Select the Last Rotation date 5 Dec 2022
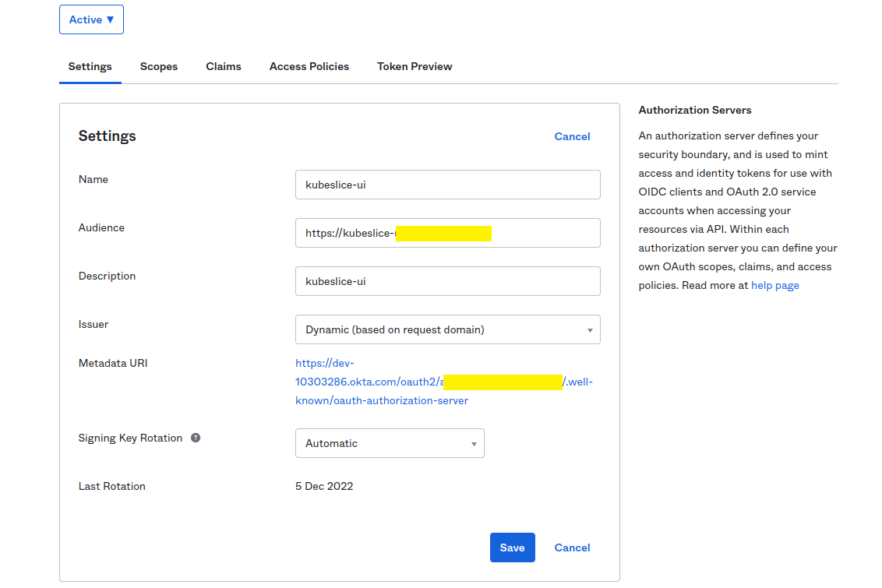 (x=324, y=486)
